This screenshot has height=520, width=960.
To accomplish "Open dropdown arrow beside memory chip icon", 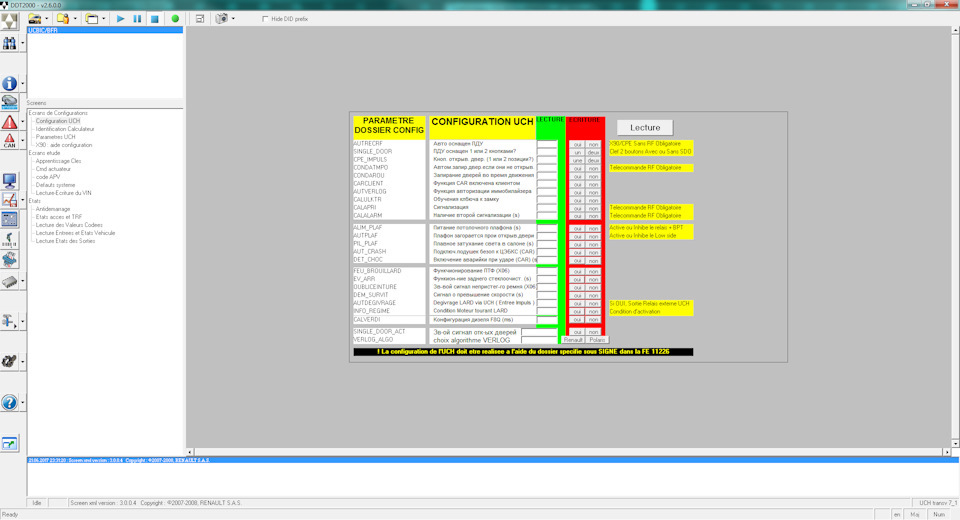I will tap(23, 281).
